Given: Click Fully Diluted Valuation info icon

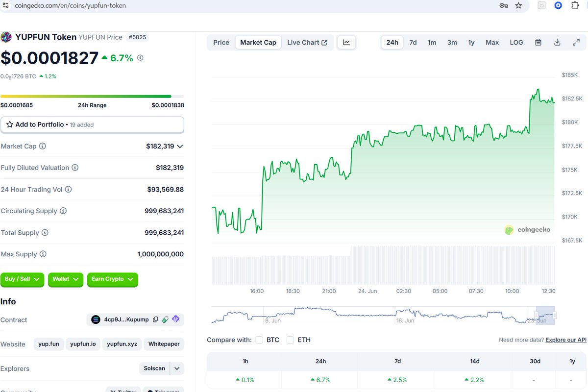Looking at the screenshot, I should [75, 168].
